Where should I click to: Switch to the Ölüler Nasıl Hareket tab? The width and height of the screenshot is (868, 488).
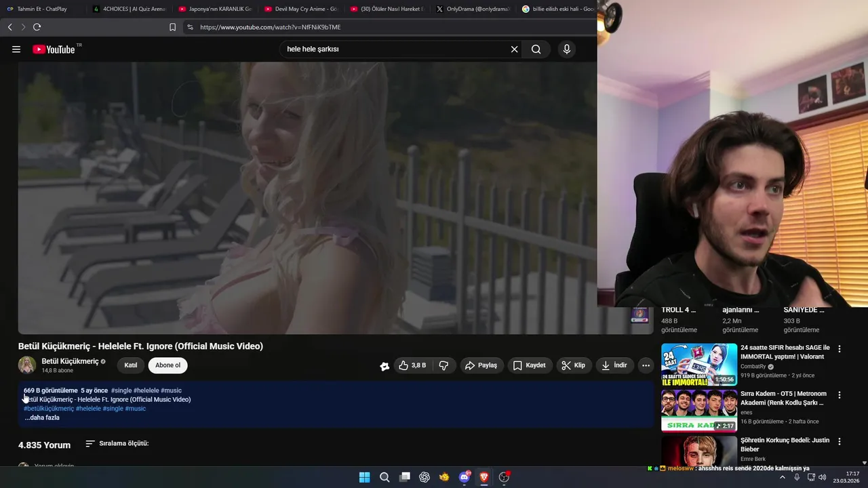click(387, 9)
